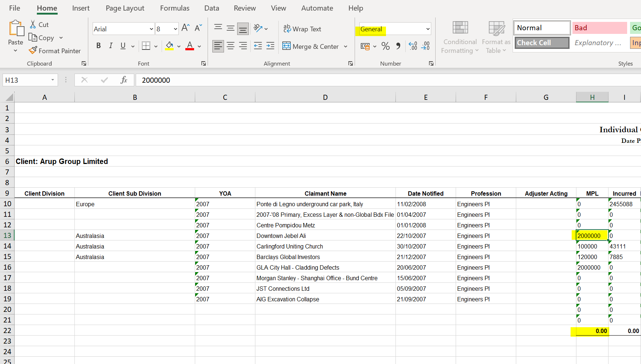
Task: Switch to the Review tab
Action: pyautogui.click(x=245, y=8)
